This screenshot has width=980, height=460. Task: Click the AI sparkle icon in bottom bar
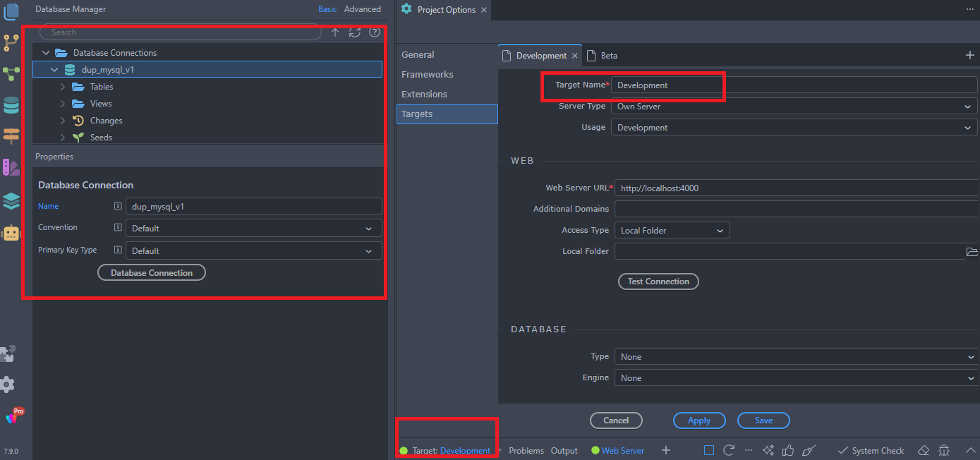coord(768,450)
